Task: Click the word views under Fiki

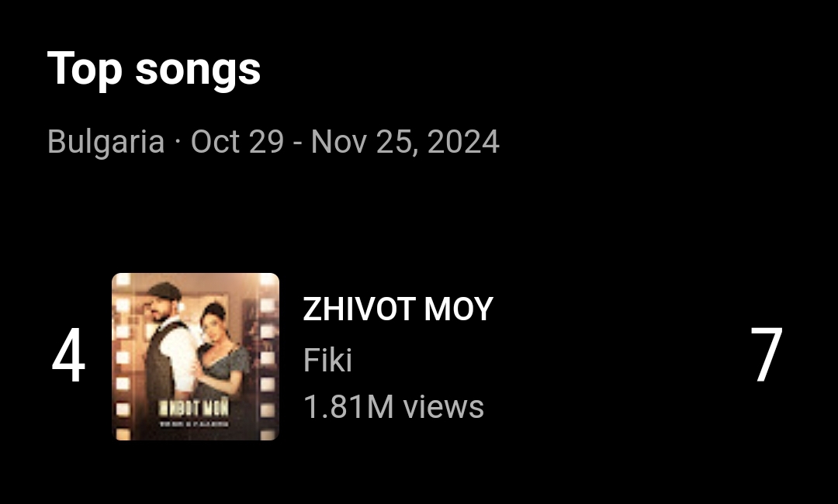Action: (444, 407)
